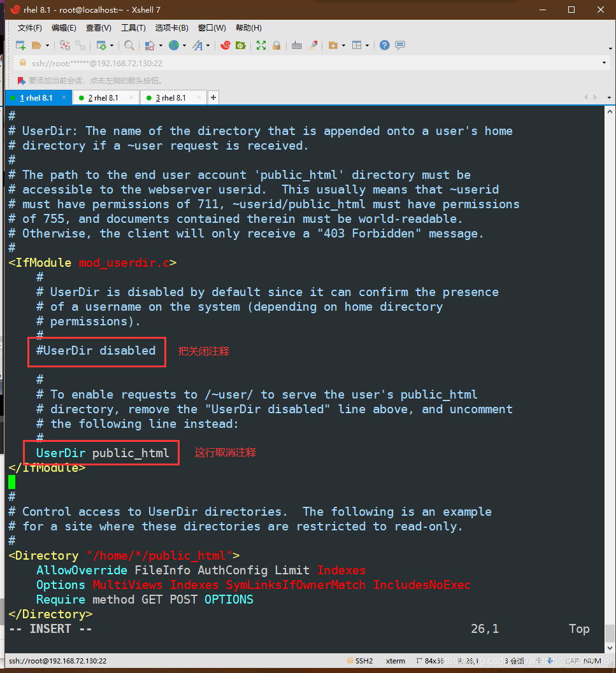This screenshot has height=673, width=616.
Task: Click the layout panes icon
Action: (x=357, y=45)
